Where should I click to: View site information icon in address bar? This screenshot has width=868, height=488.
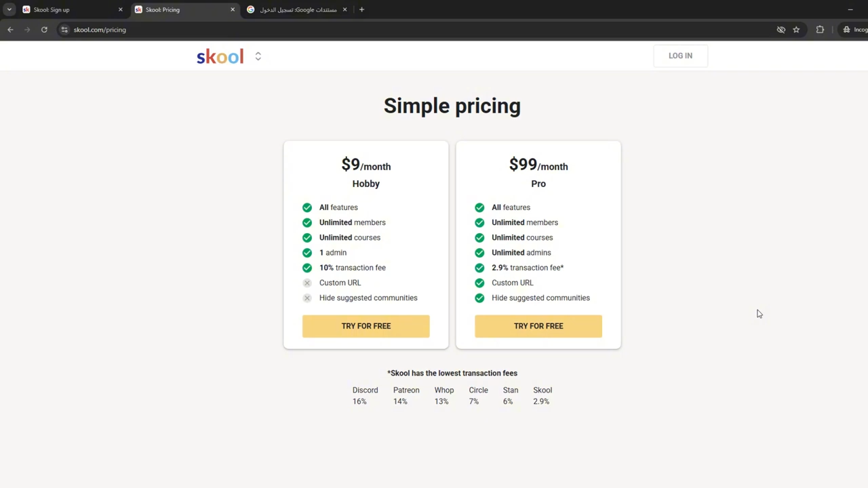point(64,30)
